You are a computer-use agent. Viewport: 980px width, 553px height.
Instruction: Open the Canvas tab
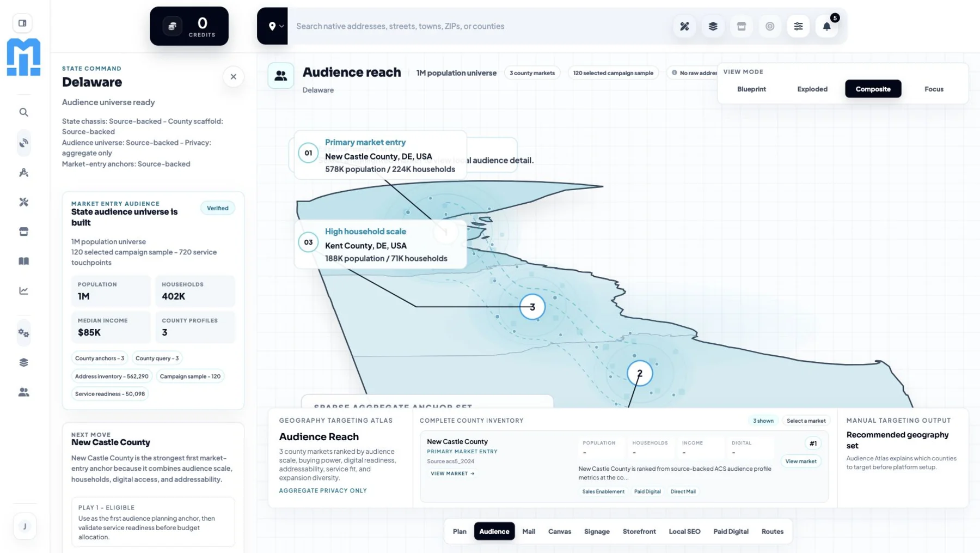point(560,531)
